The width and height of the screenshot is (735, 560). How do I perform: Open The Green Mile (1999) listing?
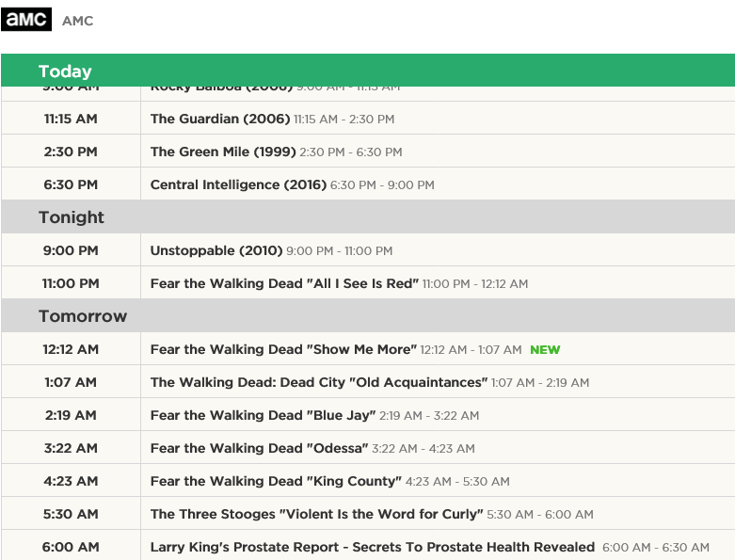point(223,152)
